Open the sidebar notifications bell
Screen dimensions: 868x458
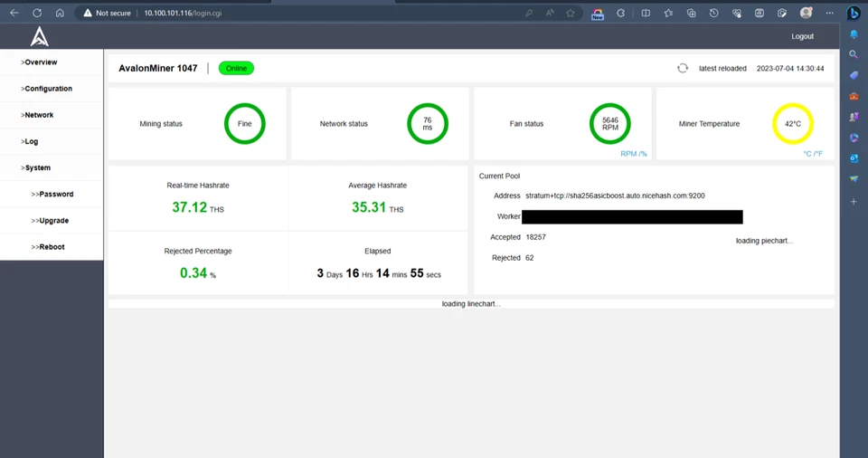854,34
